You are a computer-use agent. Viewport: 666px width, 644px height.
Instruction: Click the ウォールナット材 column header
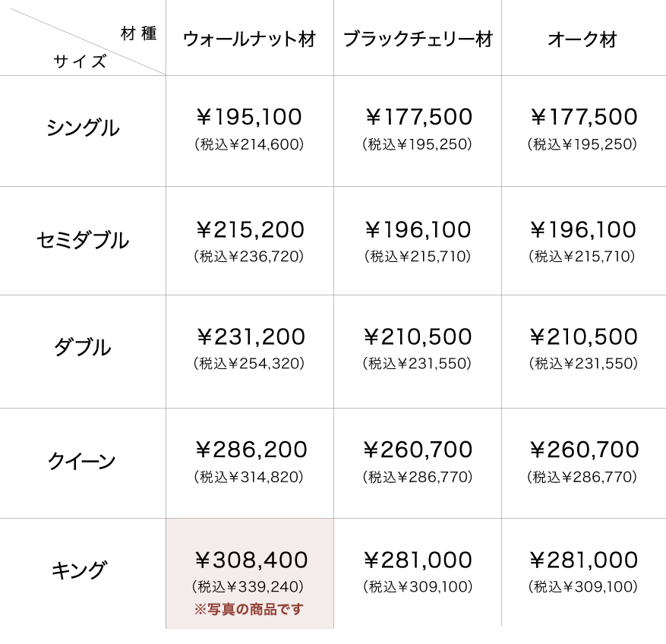tap(249, 39)
